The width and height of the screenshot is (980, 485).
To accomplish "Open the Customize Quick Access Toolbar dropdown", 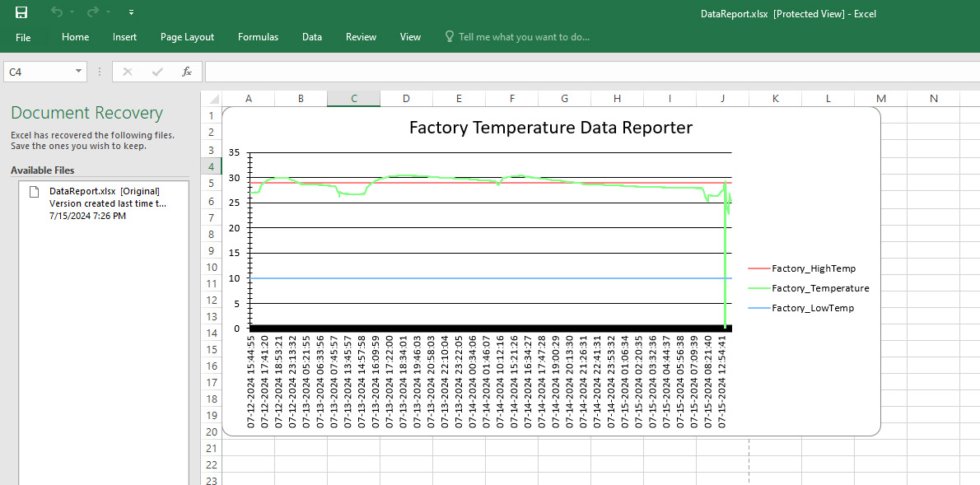I will point(132,13).
